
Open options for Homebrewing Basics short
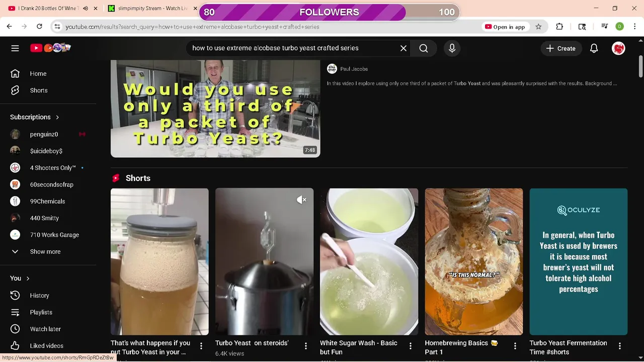pyautogui.click(x=515, y=346)
